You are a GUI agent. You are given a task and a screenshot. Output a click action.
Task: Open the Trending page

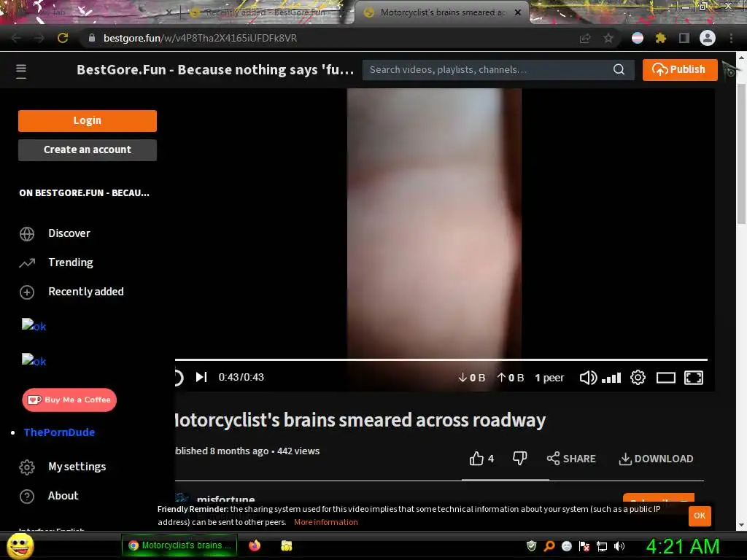[71, 262]
